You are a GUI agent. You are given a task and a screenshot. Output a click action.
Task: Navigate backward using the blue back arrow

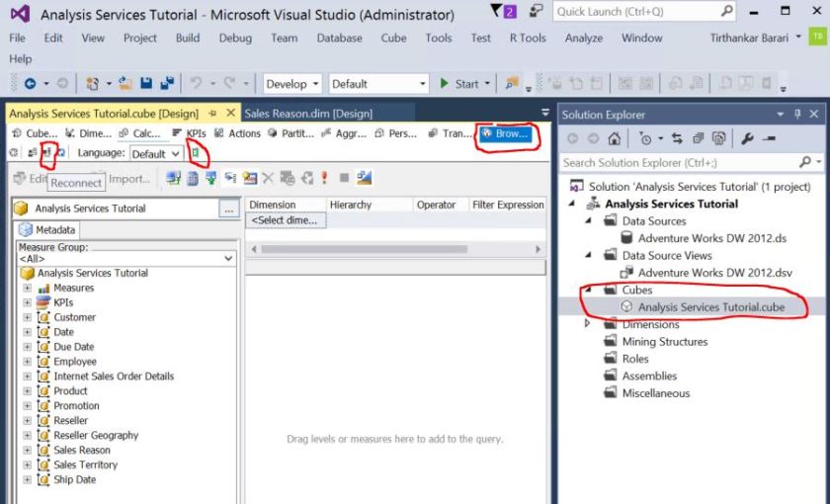(30, 84)
